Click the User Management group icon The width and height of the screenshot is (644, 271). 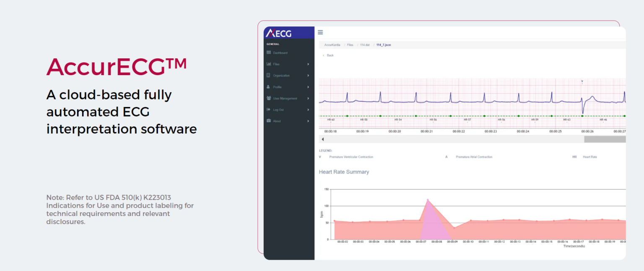tap(268, 98)
